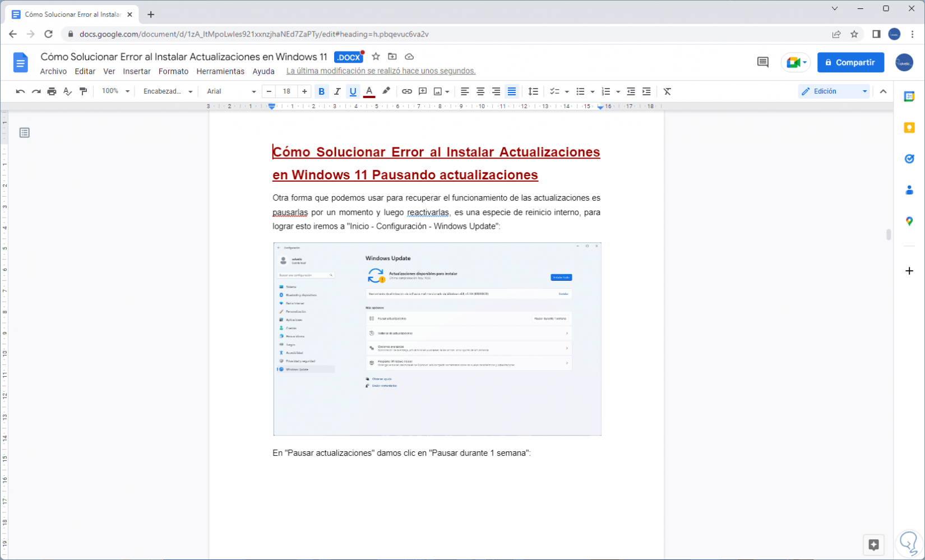Add a comment from the toolbar
Viewport: 925px width, 560px height.
pos(423,91)
